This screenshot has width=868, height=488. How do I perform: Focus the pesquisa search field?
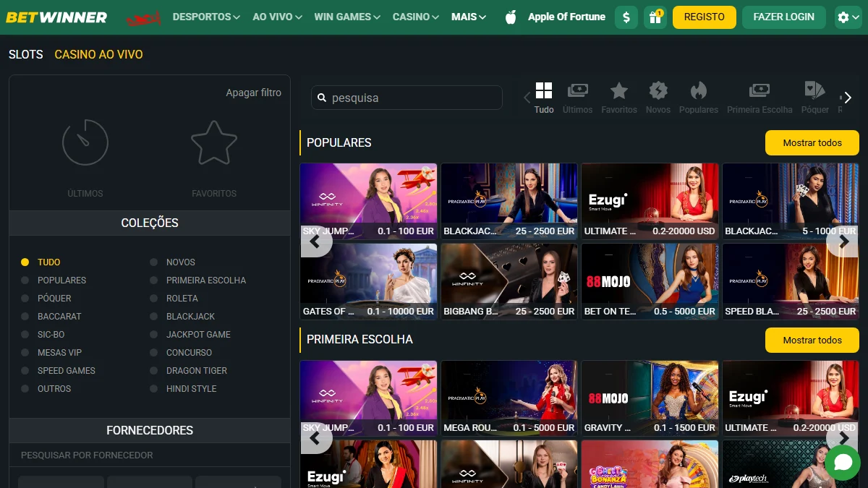(407, 98)
